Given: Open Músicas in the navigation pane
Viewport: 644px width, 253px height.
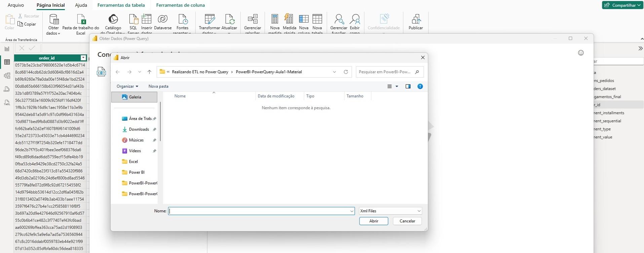Looking at the screenshot, I should 136,140.
